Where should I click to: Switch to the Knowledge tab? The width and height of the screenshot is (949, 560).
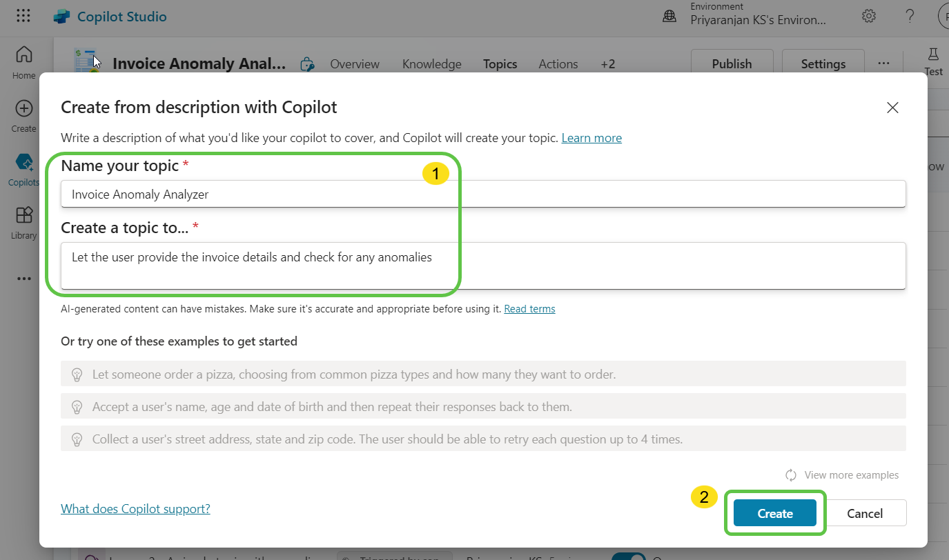(x=431, y=64)
